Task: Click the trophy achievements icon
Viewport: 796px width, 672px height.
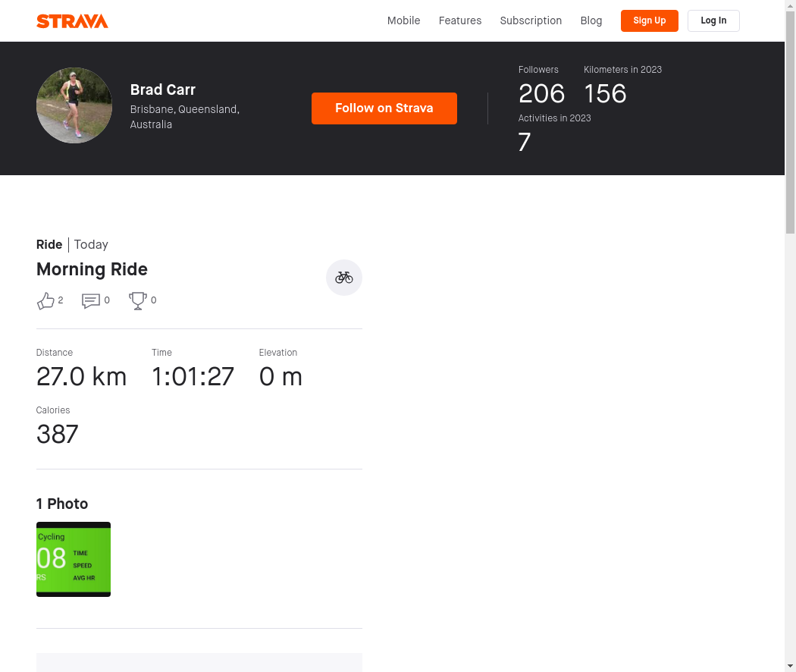Action: pos(137,300)
